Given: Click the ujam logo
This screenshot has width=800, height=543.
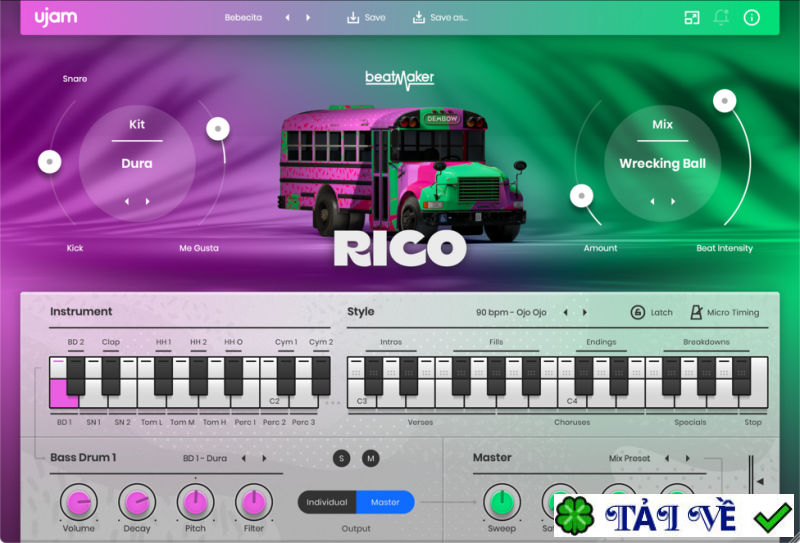Looking at the screenshot, I should pyautogui.click(x=56, y=17).
